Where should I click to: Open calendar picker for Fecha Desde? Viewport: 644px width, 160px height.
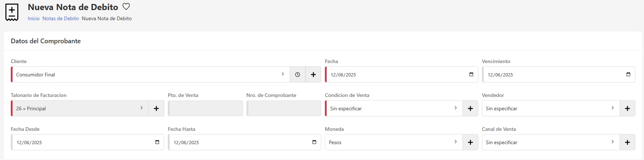157,142
